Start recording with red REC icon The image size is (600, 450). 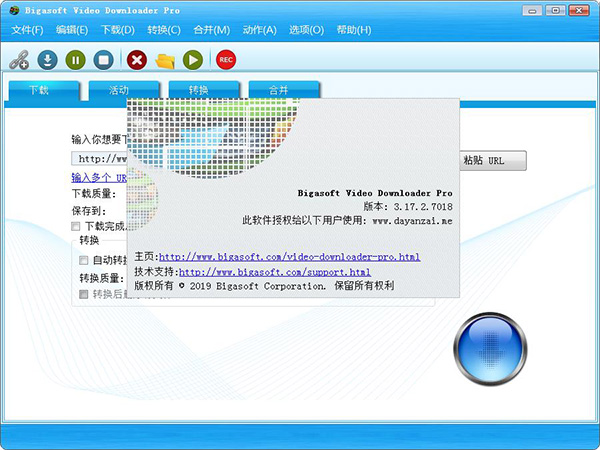pos(226,60)
